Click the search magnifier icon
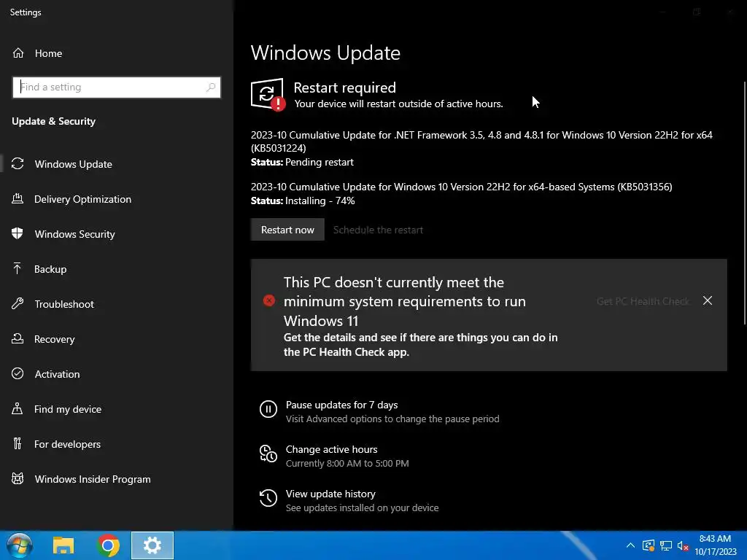 pos(211,87)
